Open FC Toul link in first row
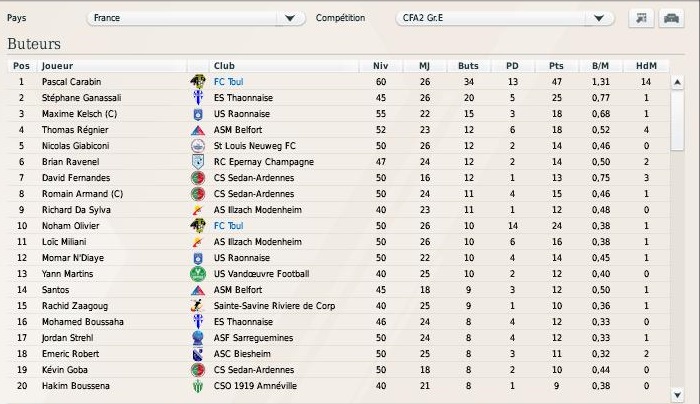Image resolution: width=700 pixels, height=404 pixels. pyautogui.click(x=229, y=82)
